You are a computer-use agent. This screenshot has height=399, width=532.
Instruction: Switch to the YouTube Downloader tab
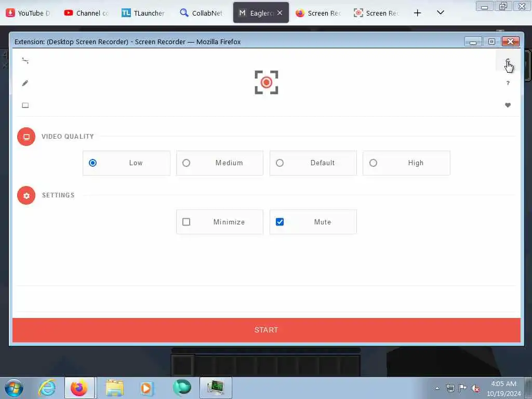click(29, 13)
